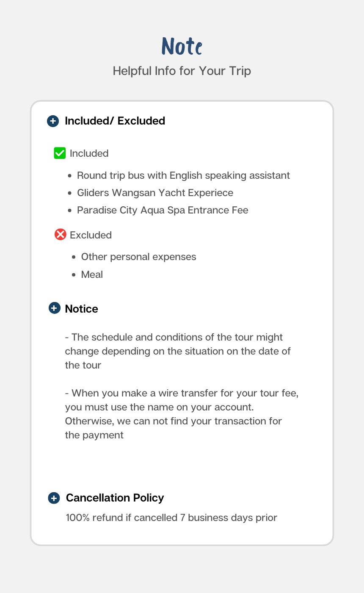Viewport: 364px width, 593px height.
Task: Click the 100% refund cancellation text
Action: click(171, 518)
